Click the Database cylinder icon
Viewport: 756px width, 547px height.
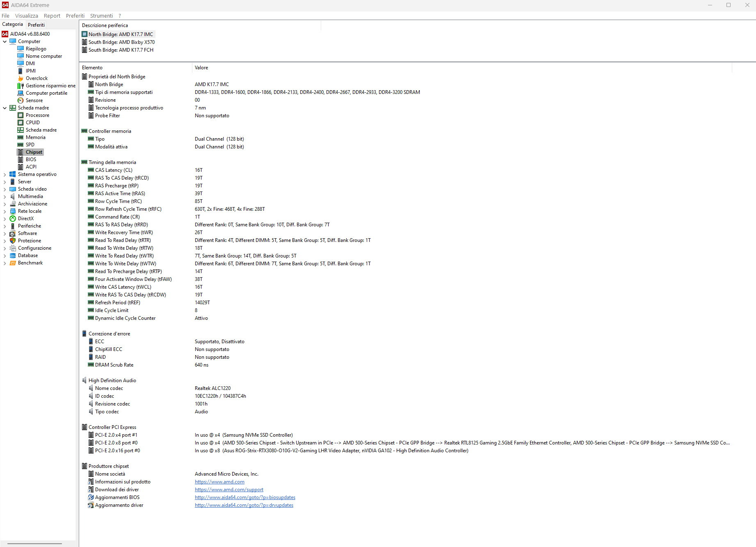[x=13, y=255]
